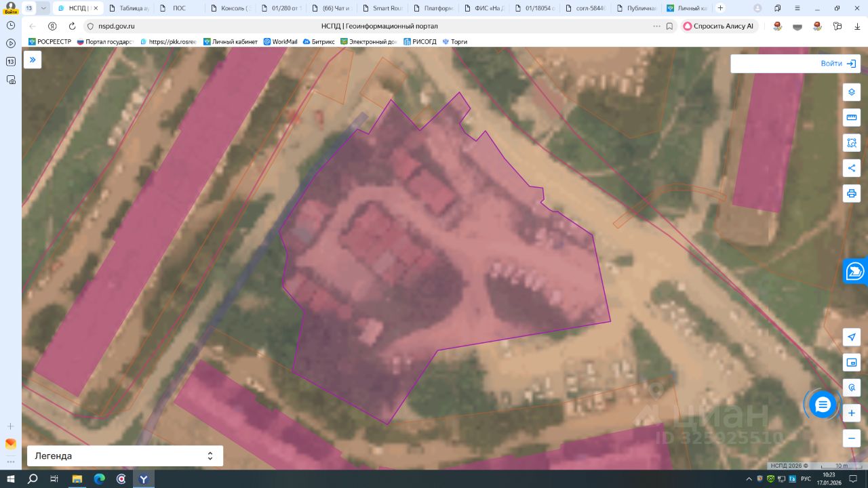Zoom in on the map
The height and width of the screenshot is (488, 868).
point(852,413)
